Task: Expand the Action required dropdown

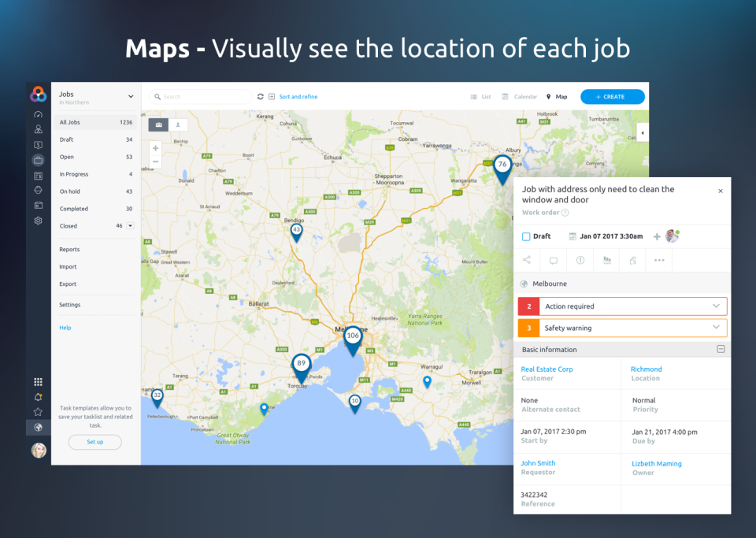Action: tap(716, 306)
